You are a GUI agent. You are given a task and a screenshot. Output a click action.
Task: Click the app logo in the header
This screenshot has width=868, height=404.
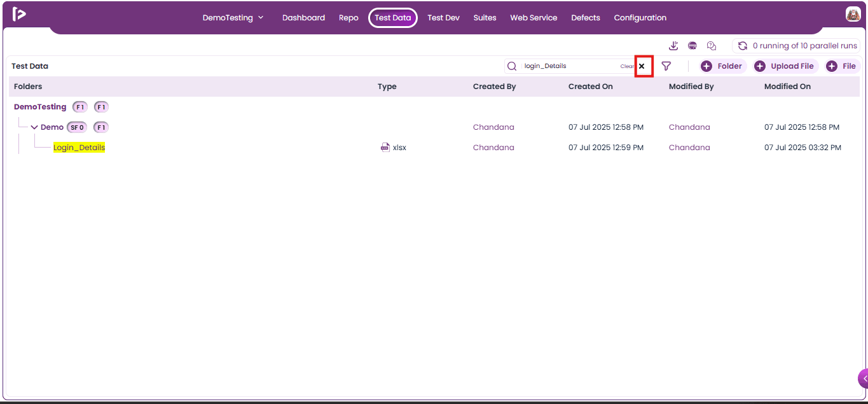19,14
